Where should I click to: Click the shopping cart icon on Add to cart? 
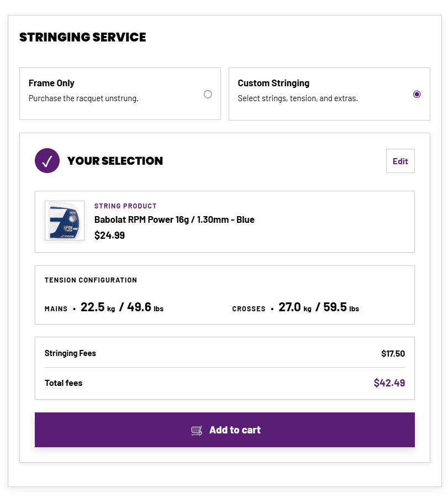click(197, 430)
